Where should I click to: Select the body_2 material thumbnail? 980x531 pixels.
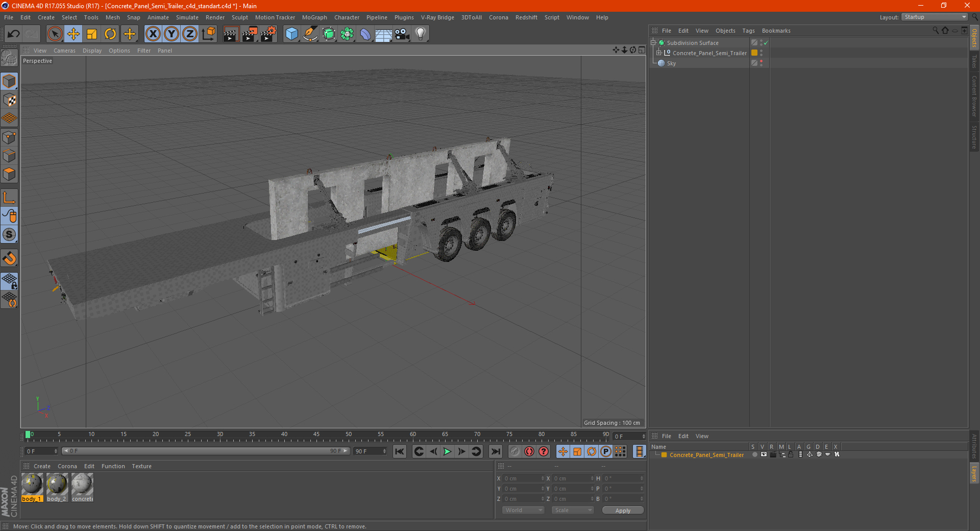(57, 487)
